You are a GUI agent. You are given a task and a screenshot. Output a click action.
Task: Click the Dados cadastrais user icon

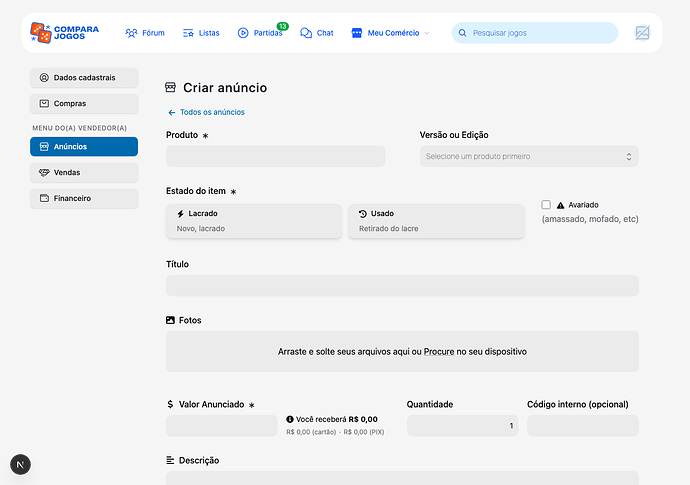pos(44,77)
